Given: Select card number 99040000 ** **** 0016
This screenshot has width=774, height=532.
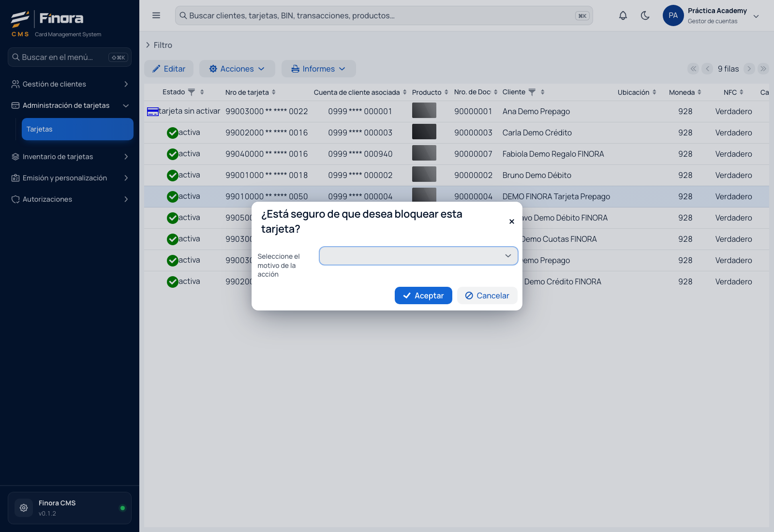Looking at the screenshot, I should point(267,154).
